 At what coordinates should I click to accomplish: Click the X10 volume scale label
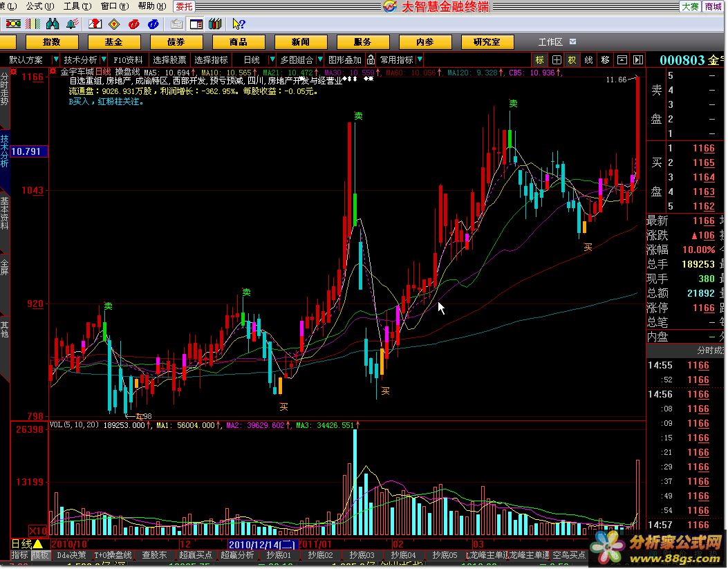click(38, 530)
